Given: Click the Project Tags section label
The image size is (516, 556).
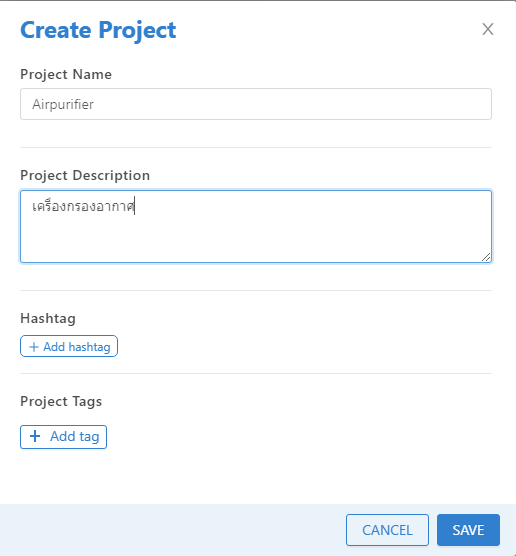Looking at the screenshot, I should pyautogui.click(x=61, y=401).
